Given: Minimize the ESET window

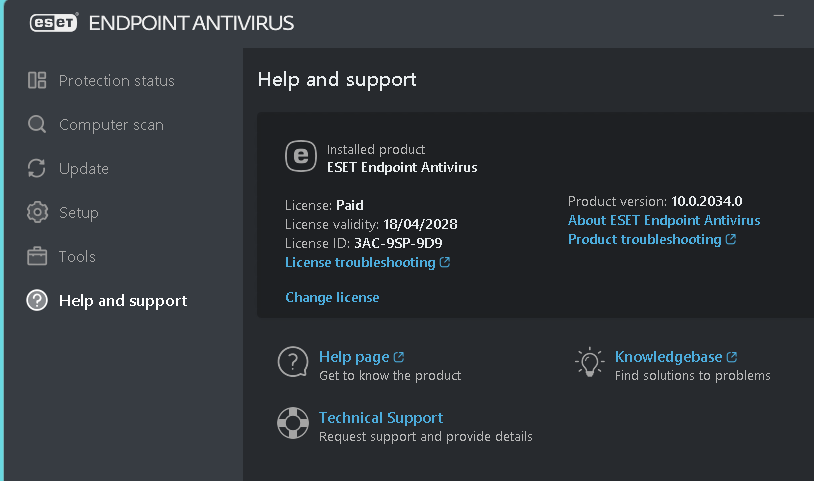Looking at the screenshot, I should 779,16.
